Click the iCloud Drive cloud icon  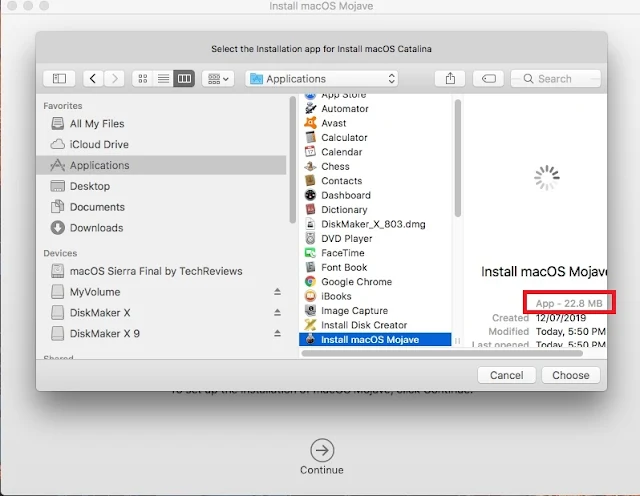[58, 144]
